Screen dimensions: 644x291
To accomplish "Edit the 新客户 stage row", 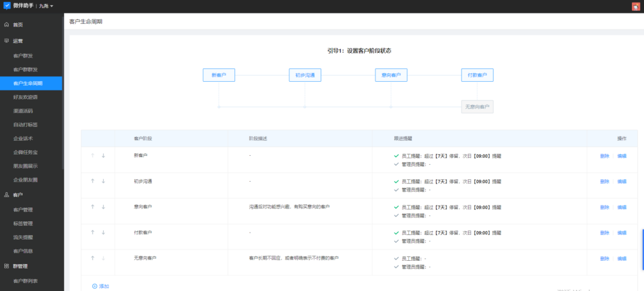I will tap(622, 156).
